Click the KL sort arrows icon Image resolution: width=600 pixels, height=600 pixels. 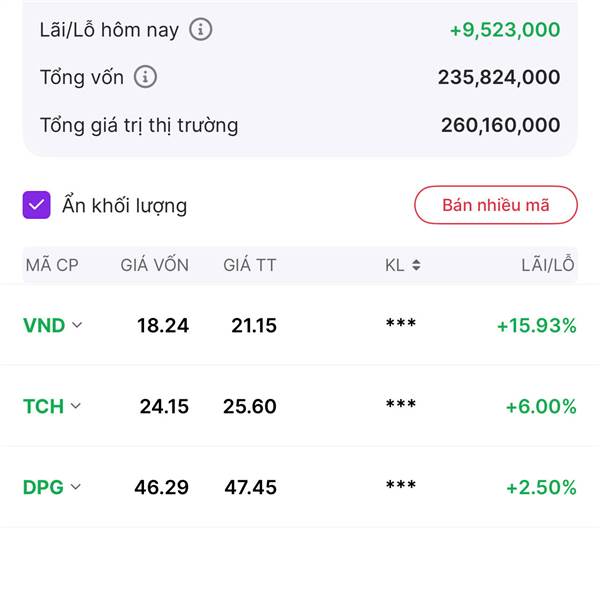tap(416, 265)
